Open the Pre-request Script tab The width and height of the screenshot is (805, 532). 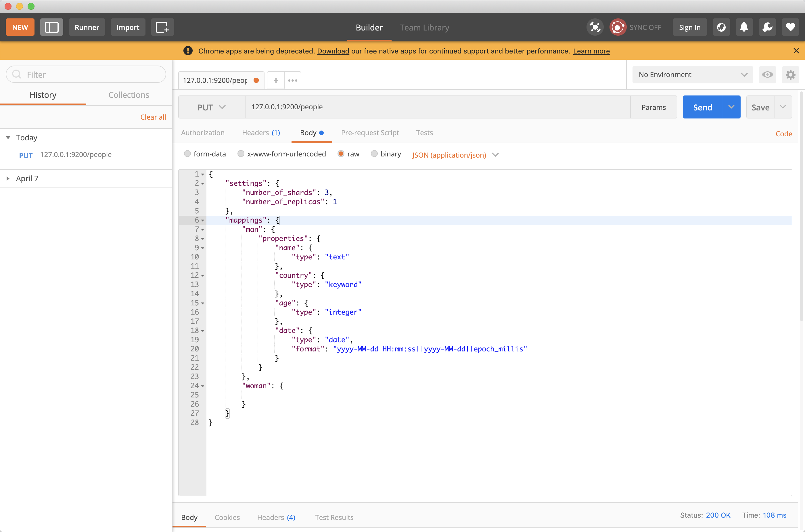[x=370, y=133]
